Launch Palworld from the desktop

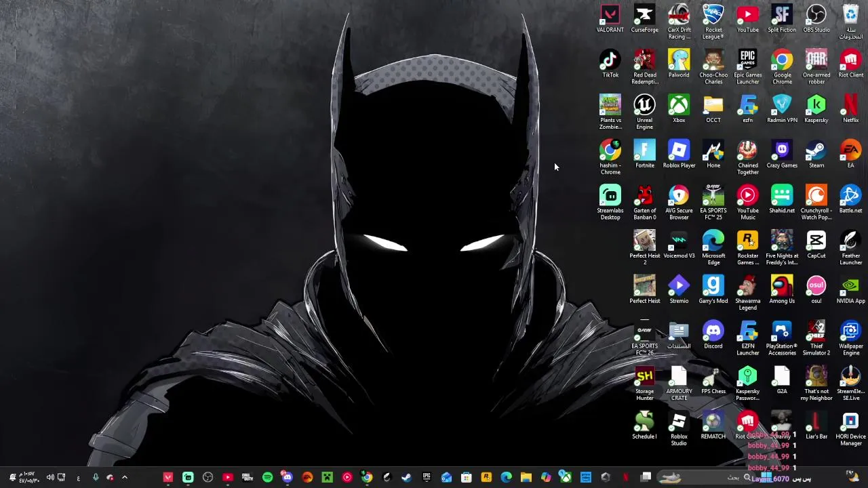[679, 64]
